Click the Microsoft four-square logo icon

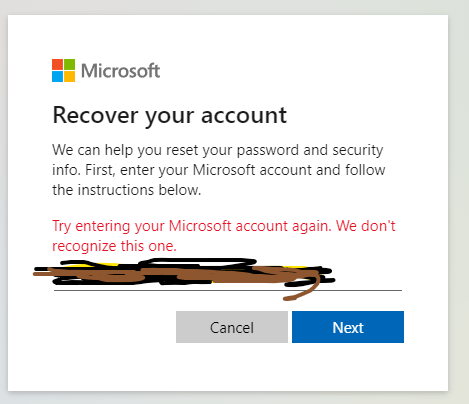pos(63,70)
